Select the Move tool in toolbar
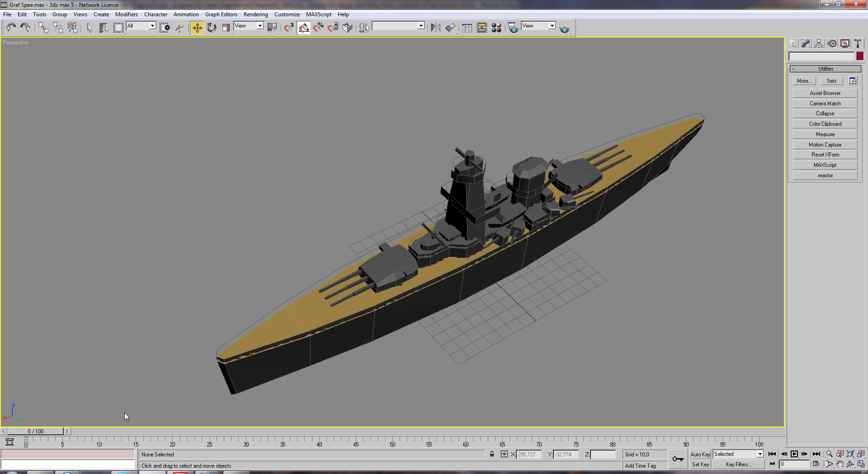 [x=197, y=28]
